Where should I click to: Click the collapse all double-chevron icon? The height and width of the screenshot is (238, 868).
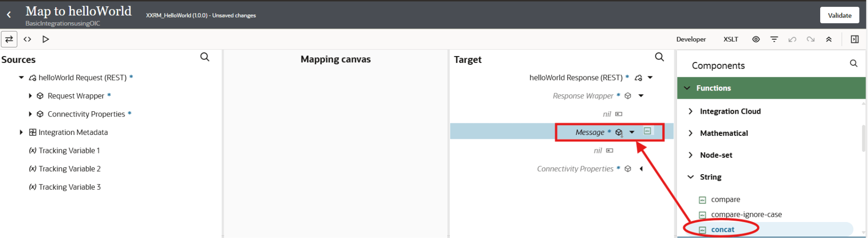point(829,39)
